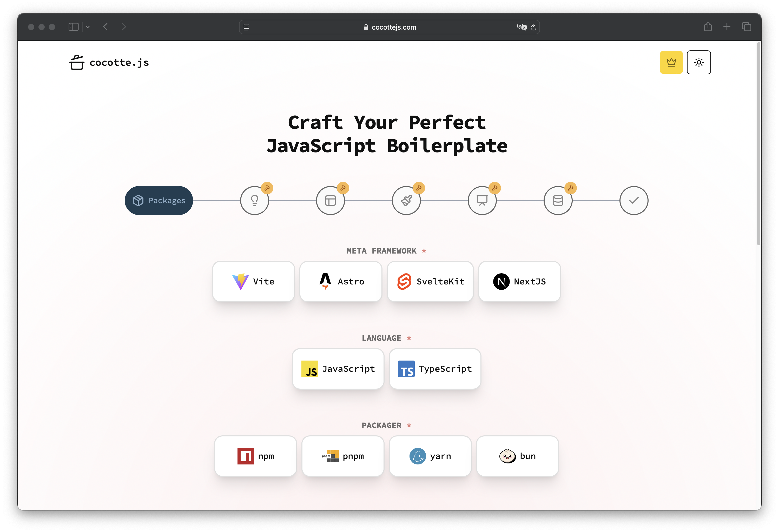Screen dimensions: 779x532
Task: Click the cocotte.js pot logo
Action: (77, 62)
